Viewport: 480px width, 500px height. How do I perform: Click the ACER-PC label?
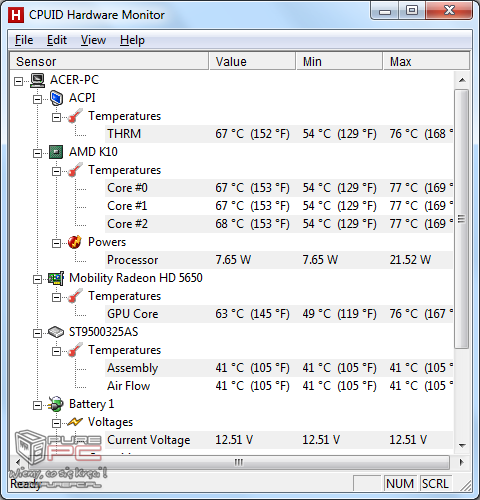click(x=74, y=80)
